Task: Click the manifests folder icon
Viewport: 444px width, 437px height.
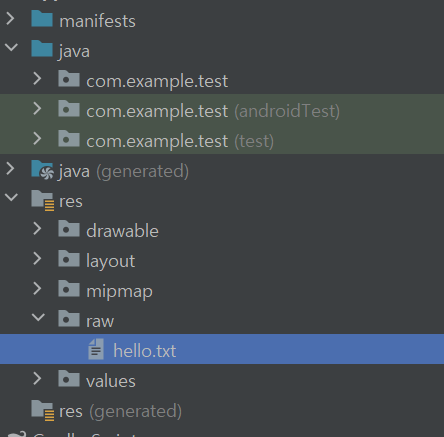Action: point(42,19)
